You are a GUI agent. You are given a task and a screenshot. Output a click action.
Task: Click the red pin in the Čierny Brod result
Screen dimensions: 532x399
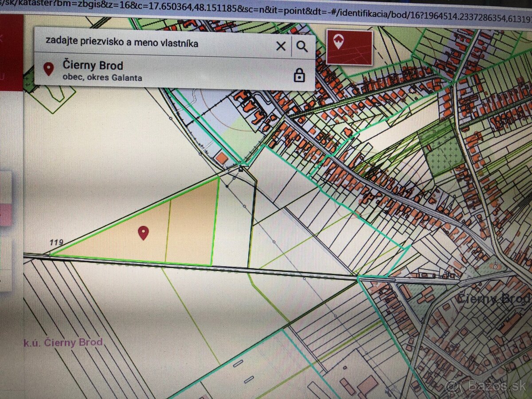coord(48,69)
